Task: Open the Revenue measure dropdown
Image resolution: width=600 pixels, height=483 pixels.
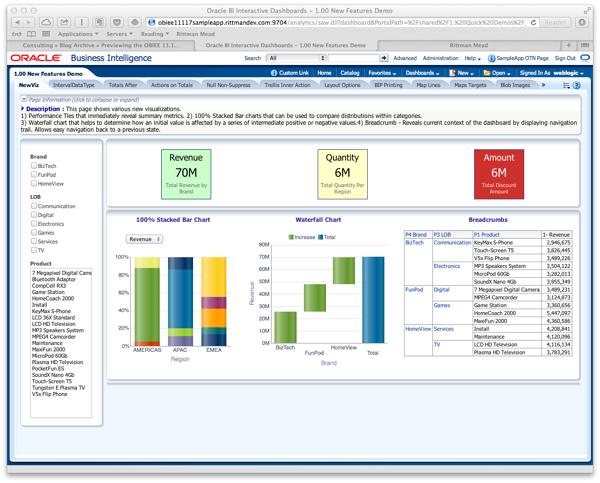Action: click(x=144, y=239)
